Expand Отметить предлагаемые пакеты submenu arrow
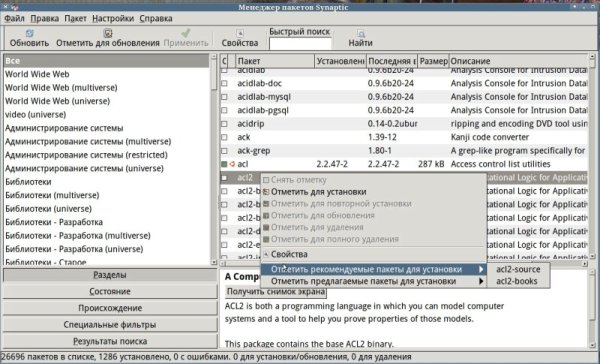600x364 pixels. tap(481, 281)
